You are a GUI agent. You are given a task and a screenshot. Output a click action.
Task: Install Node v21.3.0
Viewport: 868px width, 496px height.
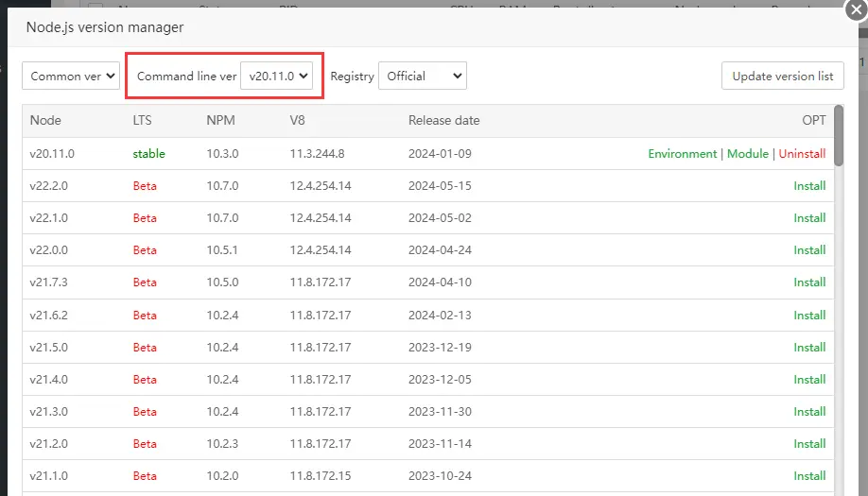pyautogui.click(x=809, y=411)
